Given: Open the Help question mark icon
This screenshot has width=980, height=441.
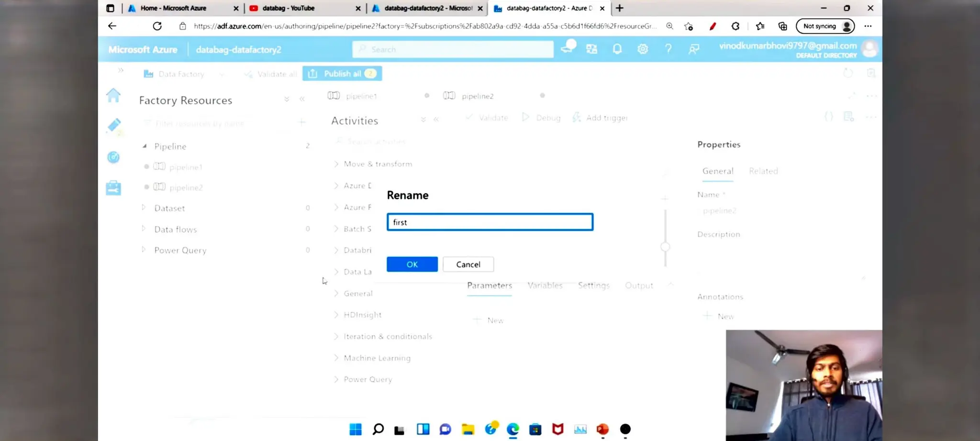Looking at the screenshot, I should coord(668,49).
